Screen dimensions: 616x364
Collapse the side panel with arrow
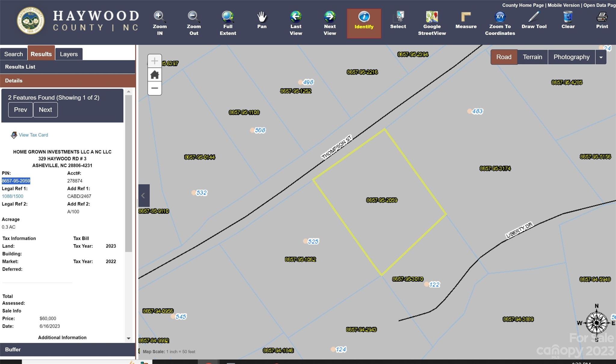pos(143,196)
